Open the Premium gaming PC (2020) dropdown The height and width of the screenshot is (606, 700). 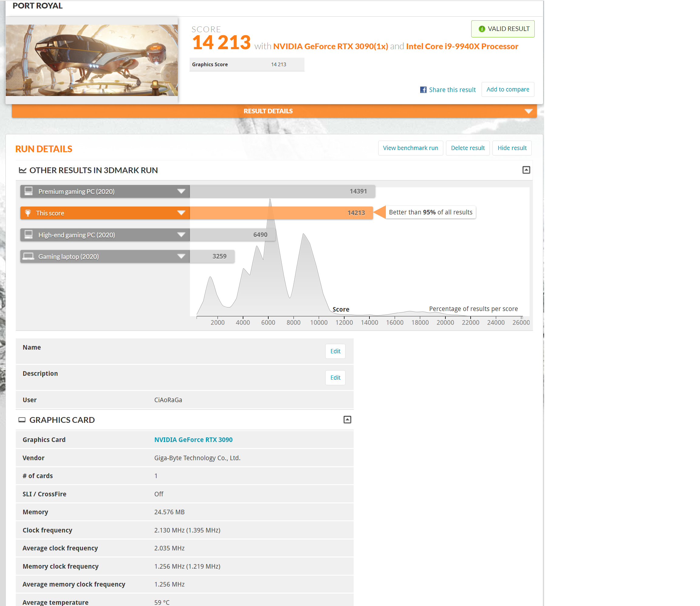(181, 191)
